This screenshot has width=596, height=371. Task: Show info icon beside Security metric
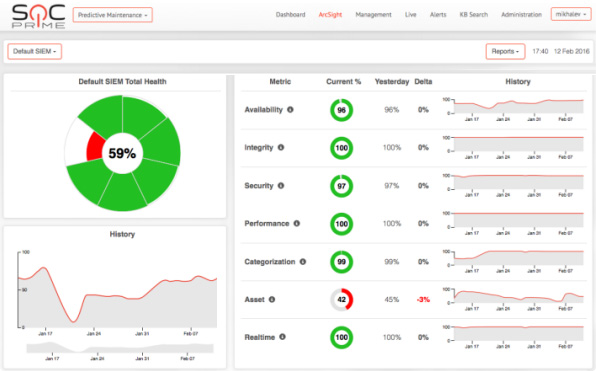tap(281, 186)
